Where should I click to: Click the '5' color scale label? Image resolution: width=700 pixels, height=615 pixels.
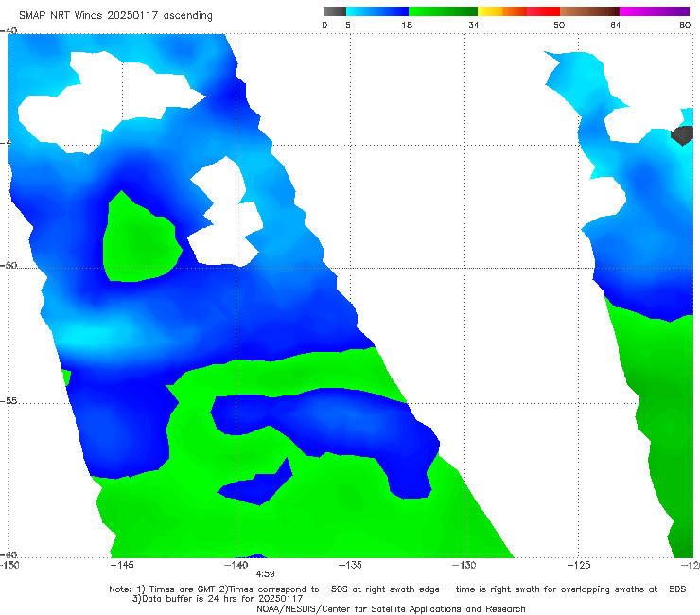pos(348,25)
